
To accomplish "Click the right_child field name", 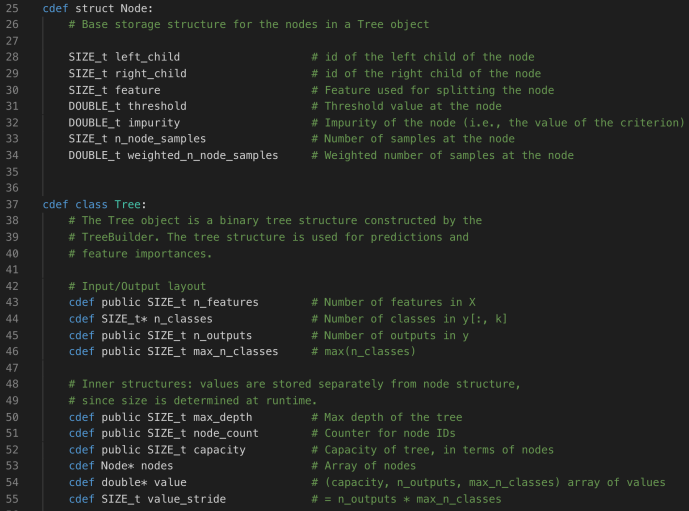I will coord(150,73).
